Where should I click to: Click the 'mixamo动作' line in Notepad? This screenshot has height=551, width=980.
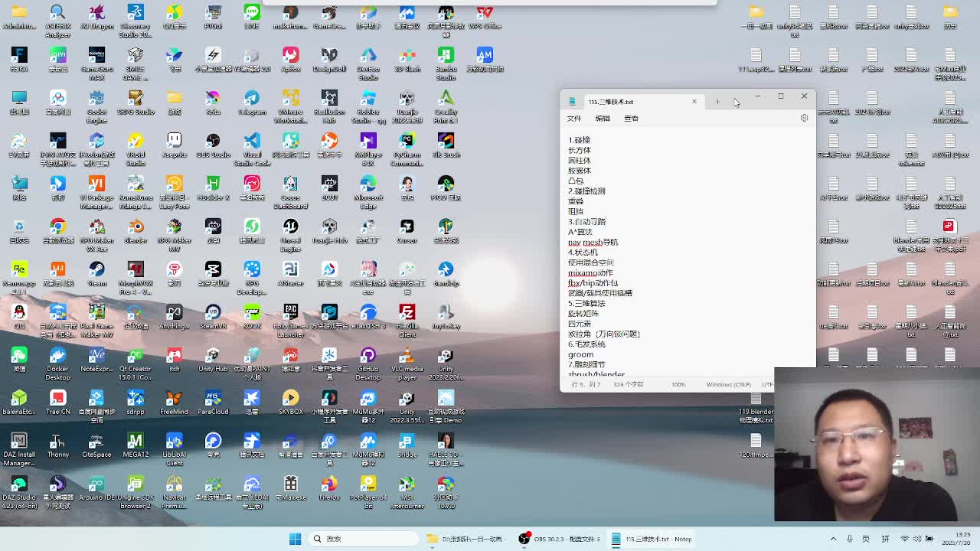click(590, 272)
